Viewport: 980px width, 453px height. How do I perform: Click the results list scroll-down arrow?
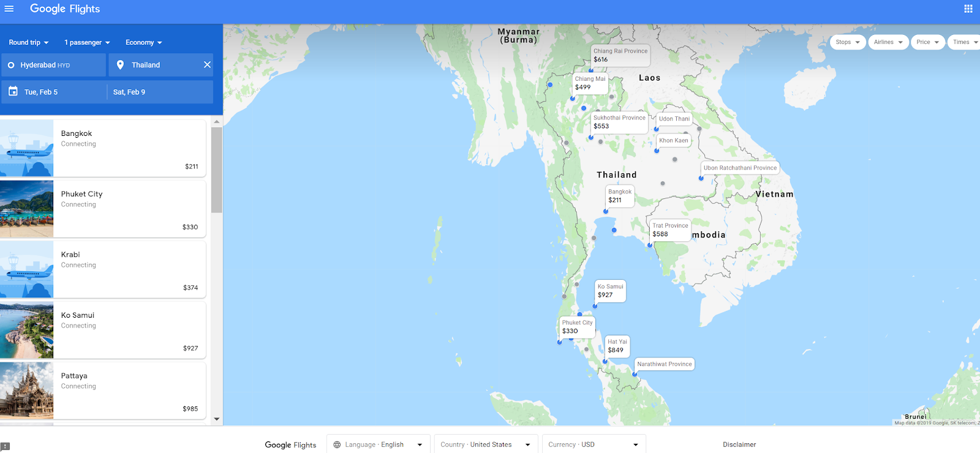(217, 419)
